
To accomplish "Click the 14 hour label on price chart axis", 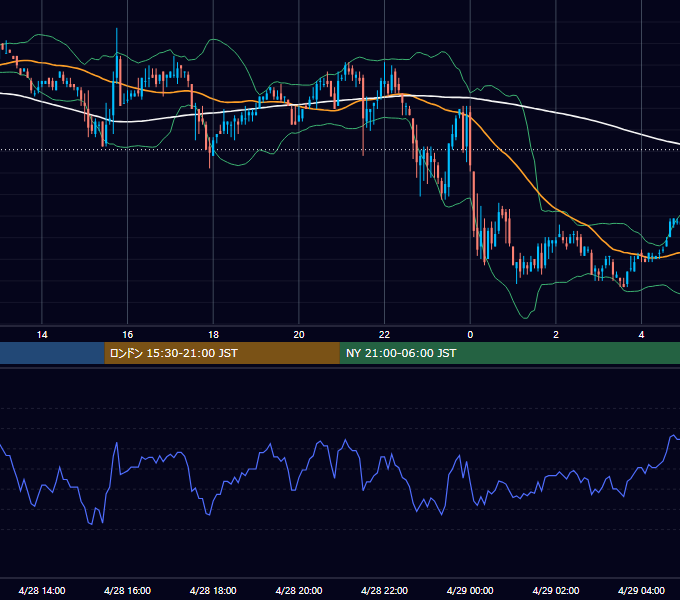I will coord(42,335).
